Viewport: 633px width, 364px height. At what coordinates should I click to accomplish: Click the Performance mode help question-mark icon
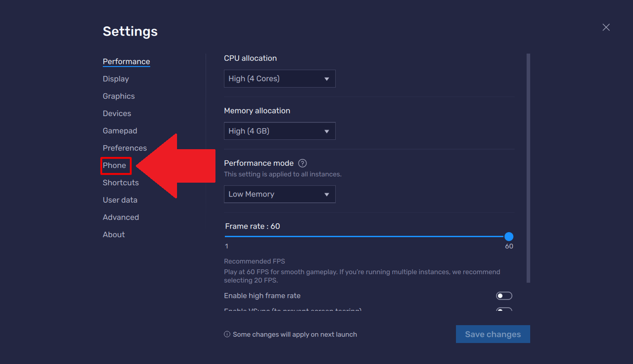tap(303, 163)
